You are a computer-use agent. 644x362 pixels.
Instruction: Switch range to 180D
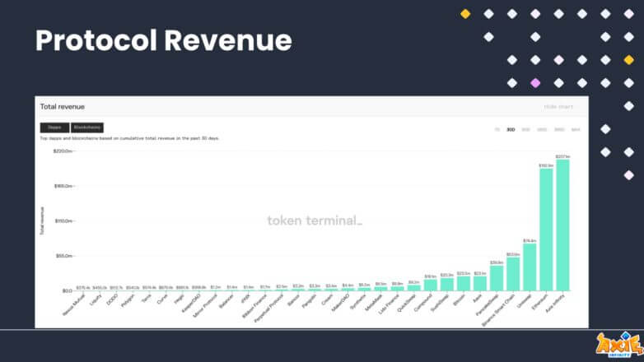pyautogui.click(x=542, y=130)
